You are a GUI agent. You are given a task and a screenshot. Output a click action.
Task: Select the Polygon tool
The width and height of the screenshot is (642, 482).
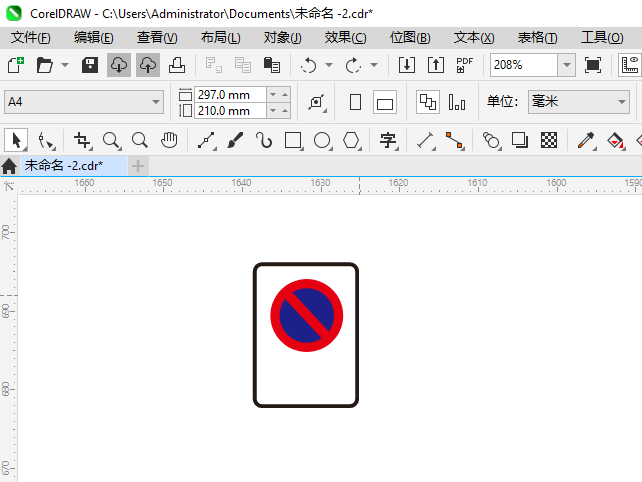pyautogui.click(x=351, y=140)
